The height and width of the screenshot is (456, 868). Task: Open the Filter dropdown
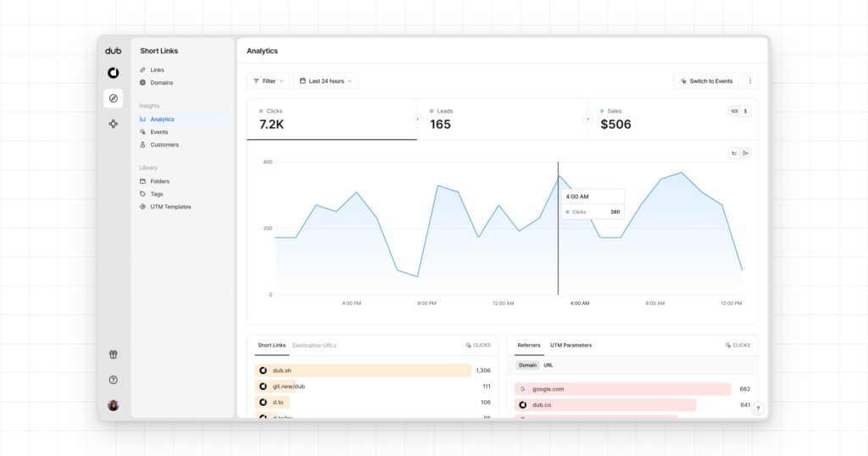(268, 81)
